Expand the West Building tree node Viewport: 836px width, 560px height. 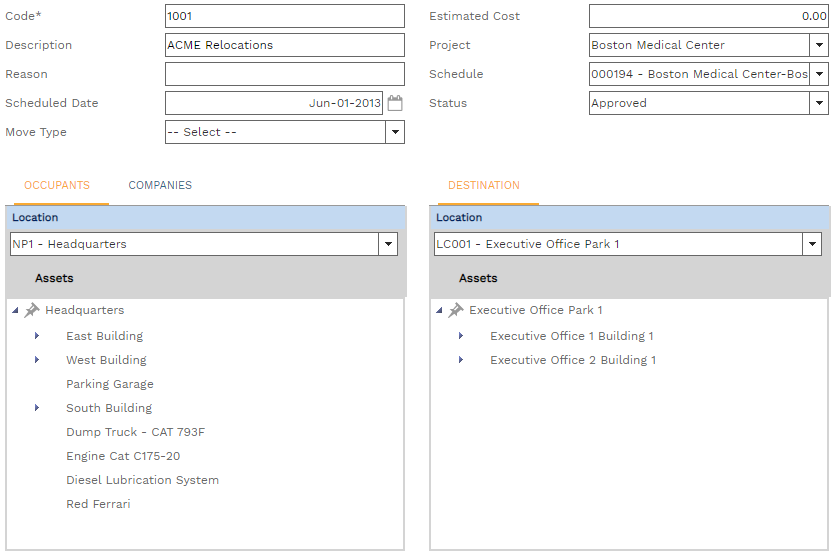(x=37, y=360)
